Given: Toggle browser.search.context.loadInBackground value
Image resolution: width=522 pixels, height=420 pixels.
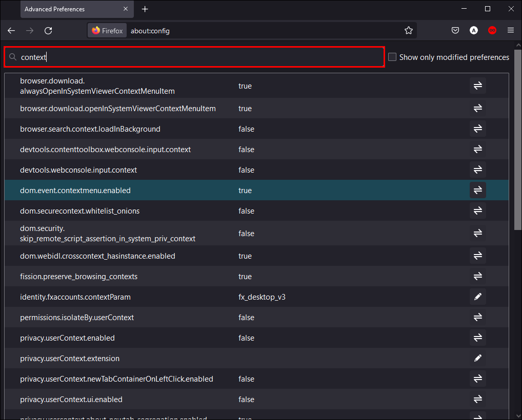Looking at the screenshot, I should [478, 129].
